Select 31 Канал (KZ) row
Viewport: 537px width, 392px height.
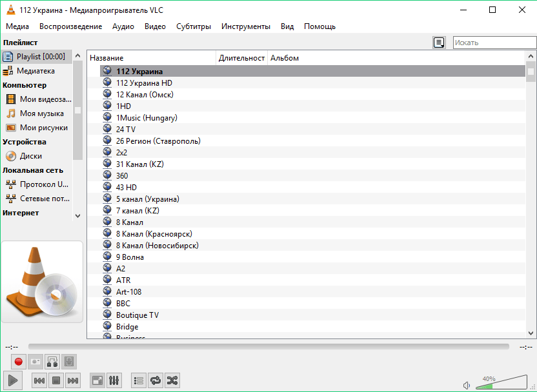(306, 164)
